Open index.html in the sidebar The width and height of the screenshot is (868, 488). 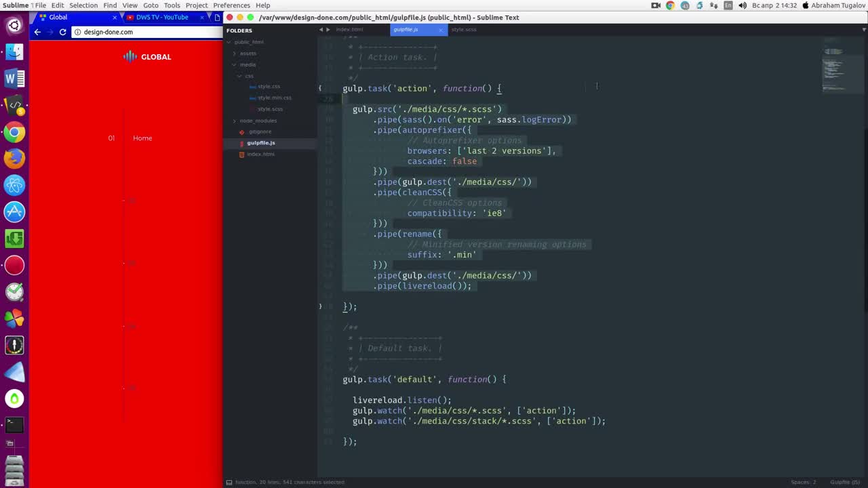(x=260, y=154)
